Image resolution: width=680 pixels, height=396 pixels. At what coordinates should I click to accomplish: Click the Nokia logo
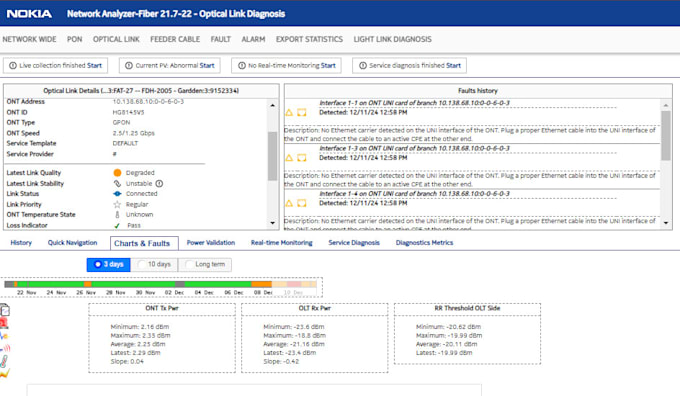point(29,14)
